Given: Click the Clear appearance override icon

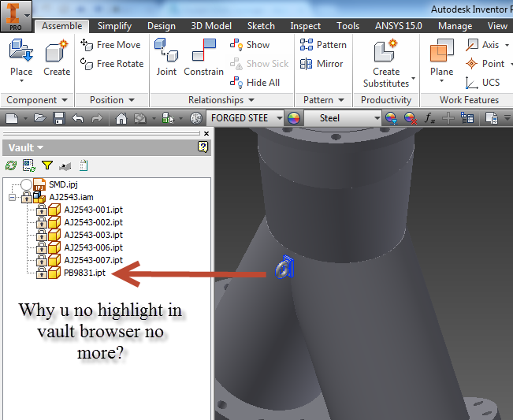Looking at the screenshot, I should click(x=411, y=118).
